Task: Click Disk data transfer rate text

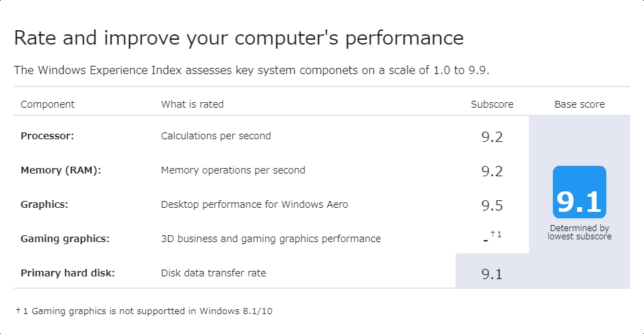Action: click(x=213, y=273)
